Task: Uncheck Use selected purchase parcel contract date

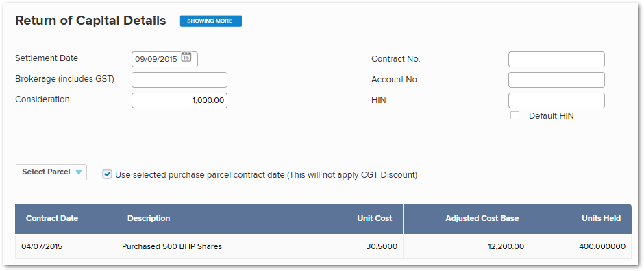Action: coord(107,174)
